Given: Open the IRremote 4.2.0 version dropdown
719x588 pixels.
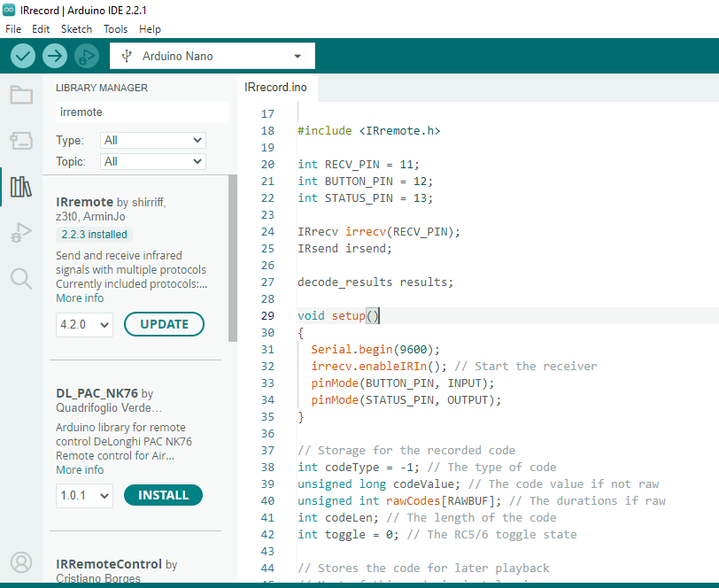Looking at the screenshot, I should pyautogui.click(x=84, y=325).
